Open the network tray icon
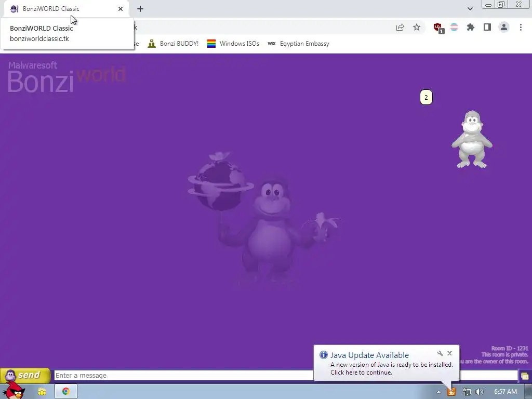The height and width of the screenshot is (399, 532). (x=467, y=392)
